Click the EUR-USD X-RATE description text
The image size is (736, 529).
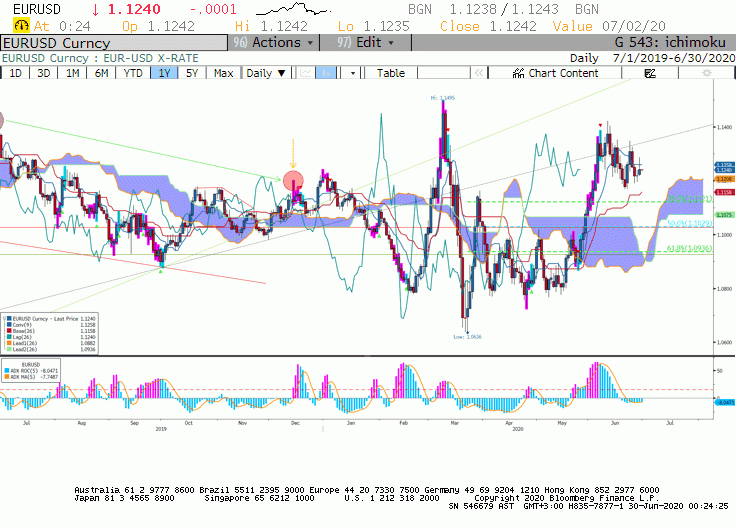(x=151, y=58)
